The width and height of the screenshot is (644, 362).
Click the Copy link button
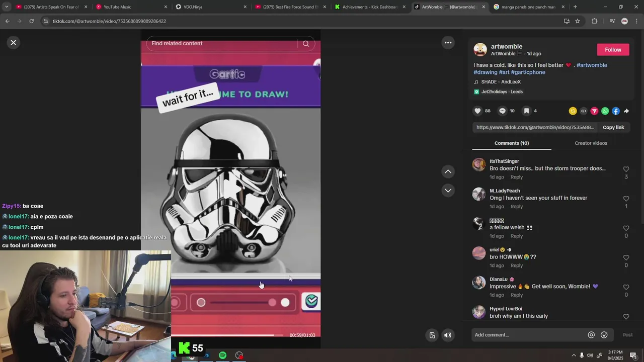[613, 127]
